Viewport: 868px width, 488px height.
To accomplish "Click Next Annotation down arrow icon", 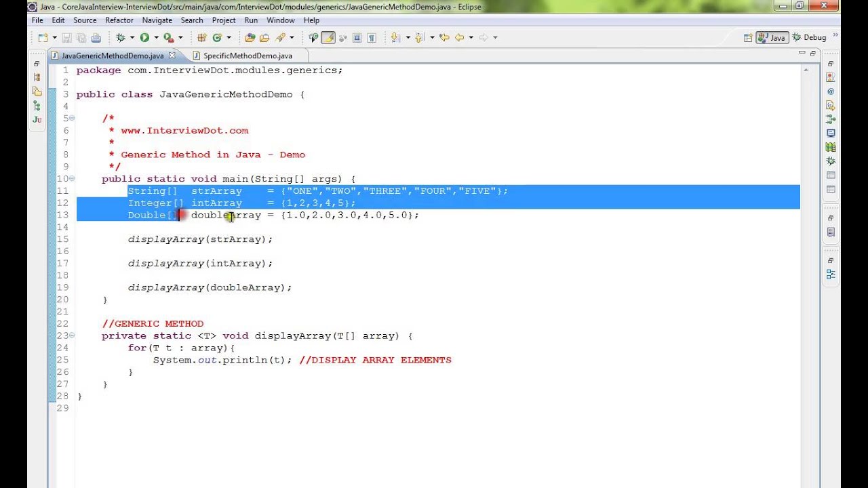I will 395,38.
